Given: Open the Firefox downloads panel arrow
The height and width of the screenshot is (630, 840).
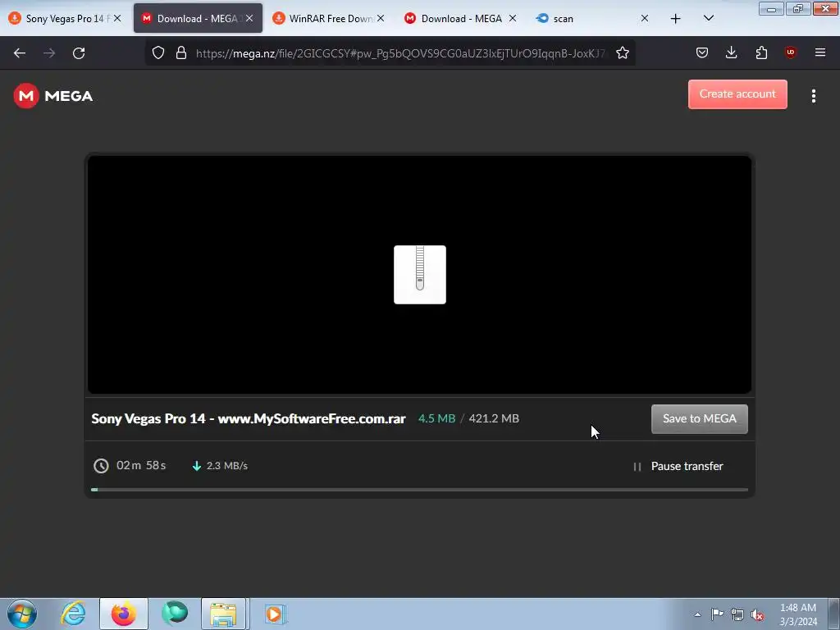Looking at the screenshot, I should coord(731,52).
